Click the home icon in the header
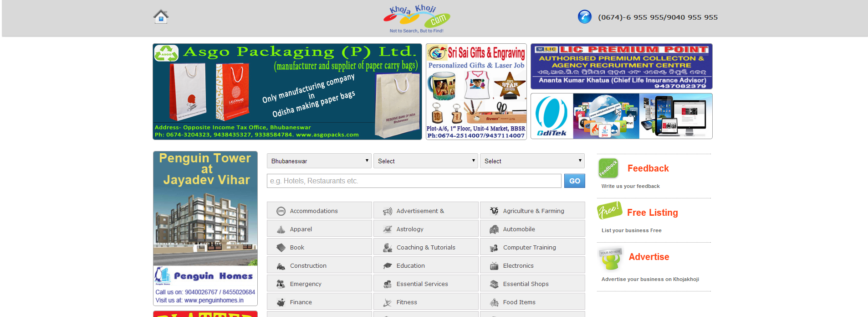 (x=161, y=17)
